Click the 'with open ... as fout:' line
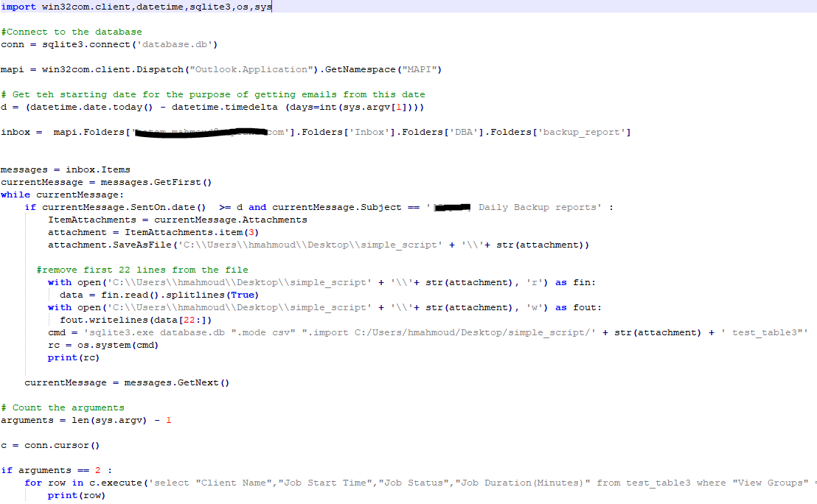The height and width of the screenshot is (504, 817). point(324,307)
